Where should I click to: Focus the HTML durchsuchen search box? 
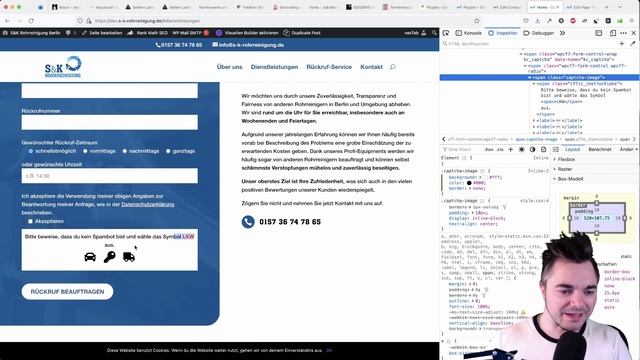529,43
